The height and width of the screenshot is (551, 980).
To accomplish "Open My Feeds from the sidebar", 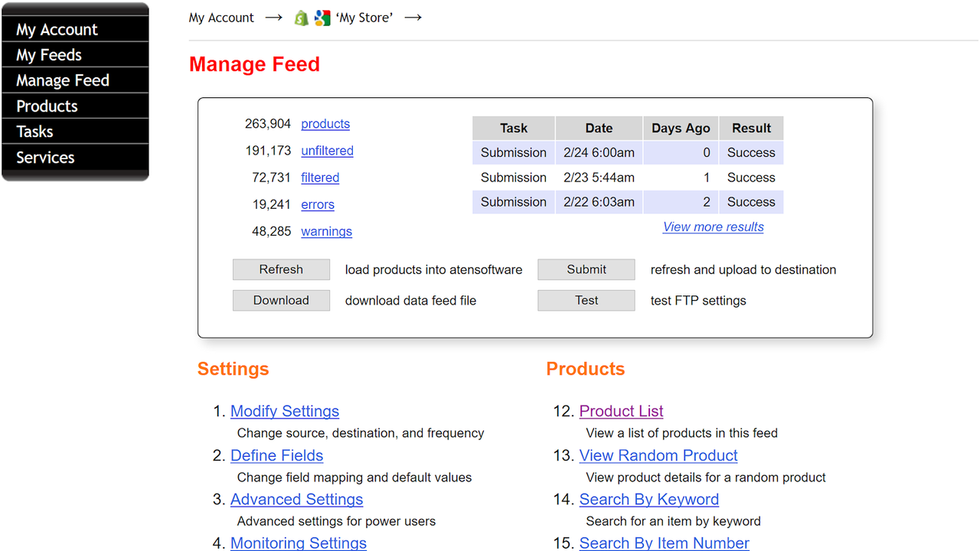I will 48,54.
